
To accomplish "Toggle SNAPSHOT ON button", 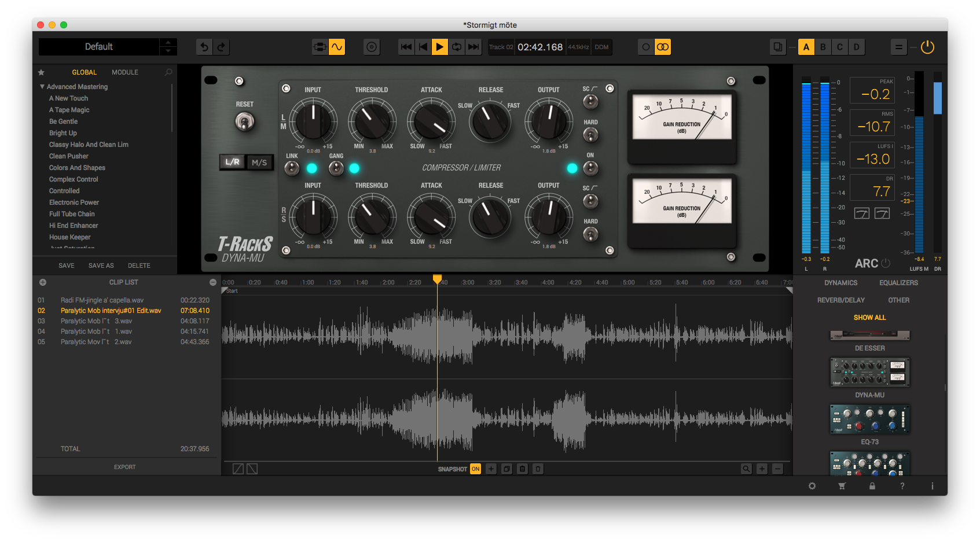I will (x=475, y=469).
